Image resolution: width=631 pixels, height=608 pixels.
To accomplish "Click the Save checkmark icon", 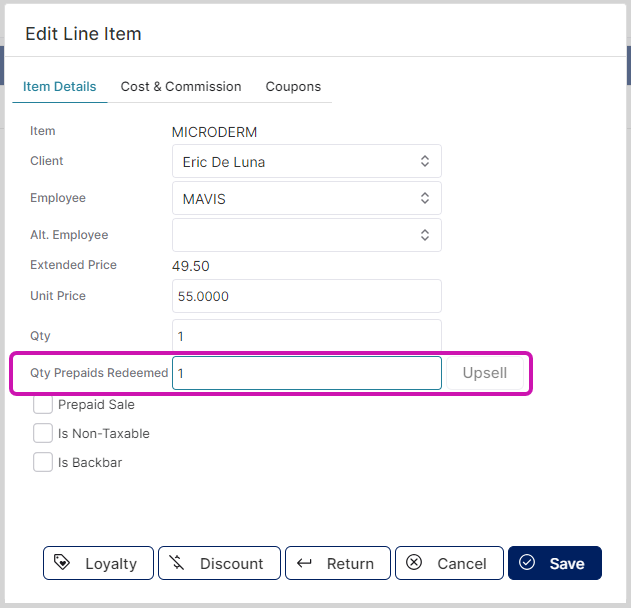I will pos(527,563).
